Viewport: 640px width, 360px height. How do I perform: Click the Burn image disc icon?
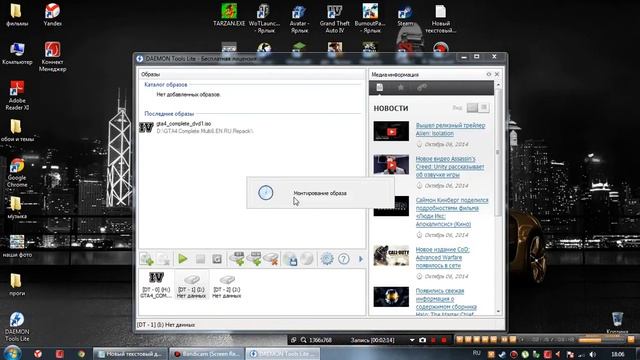[x=307, y=259]
